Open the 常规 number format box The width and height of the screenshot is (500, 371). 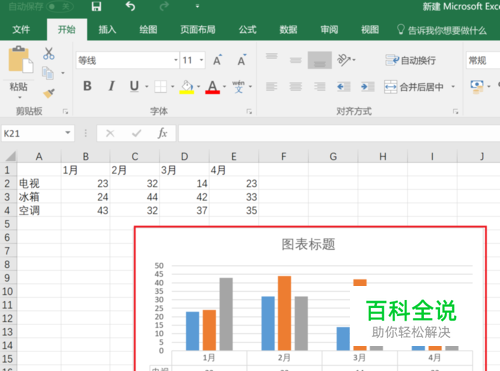coord(483,60)
